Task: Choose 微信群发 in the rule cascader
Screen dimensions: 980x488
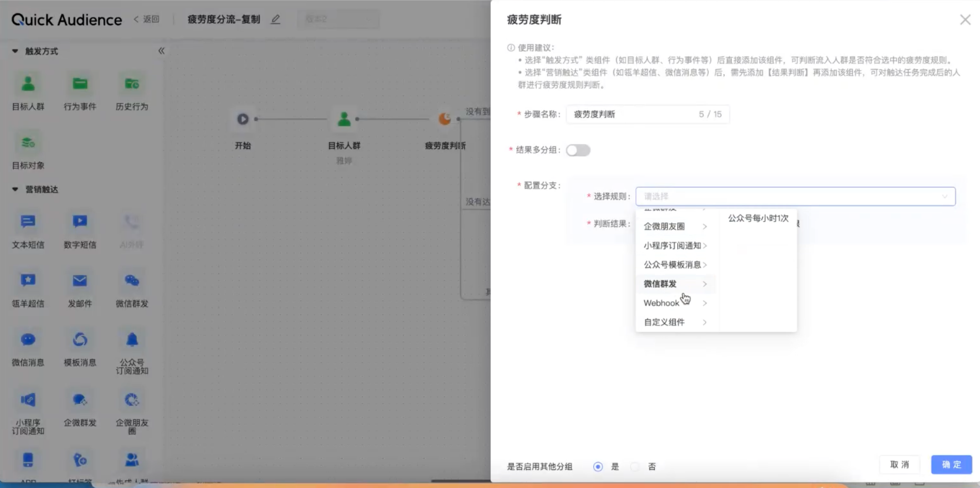Action: [x=676, y=284]
